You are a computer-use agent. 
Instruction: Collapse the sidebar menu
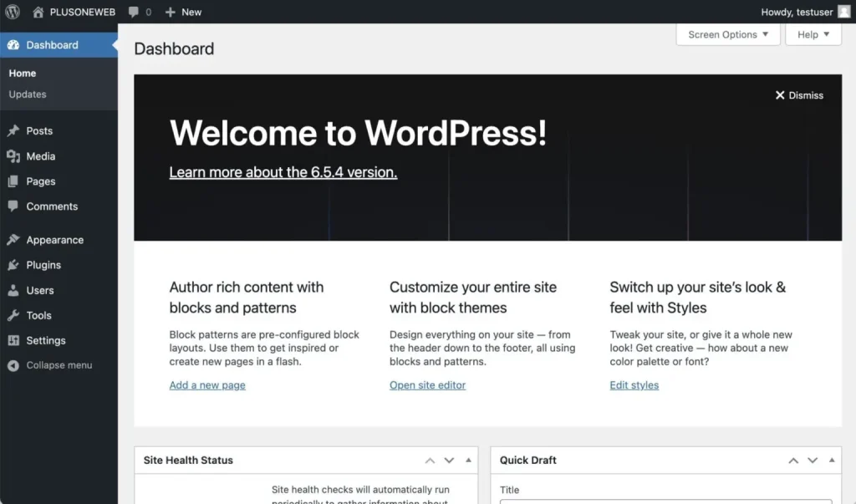point(50,365)
